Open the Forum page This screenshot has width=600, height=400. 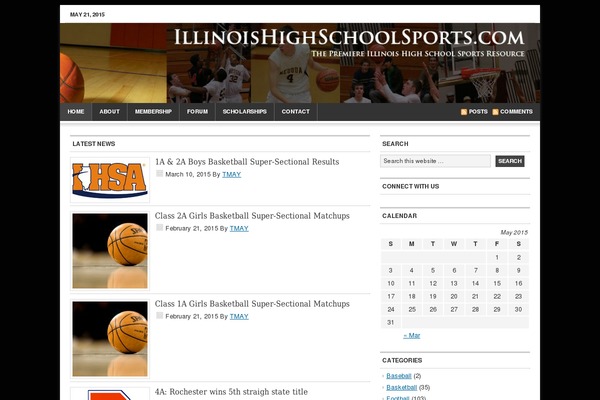pos(197,112)
